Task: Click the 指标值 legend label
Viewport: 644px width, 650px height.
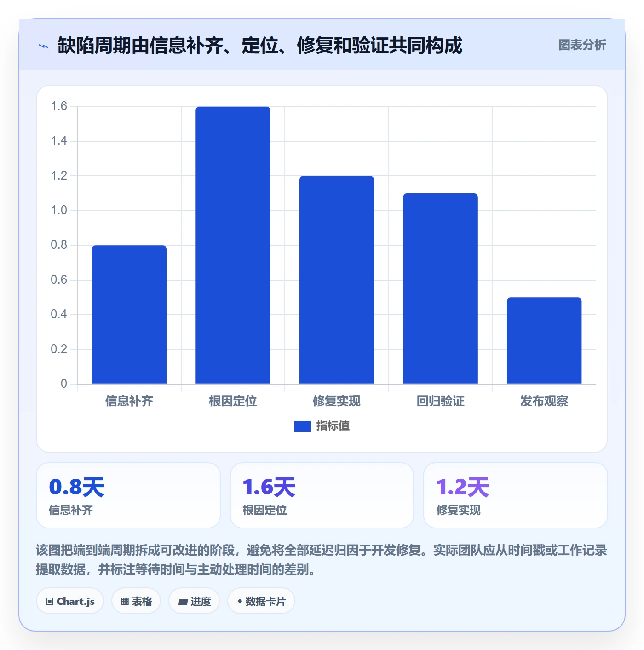Action: click(333, 426)
